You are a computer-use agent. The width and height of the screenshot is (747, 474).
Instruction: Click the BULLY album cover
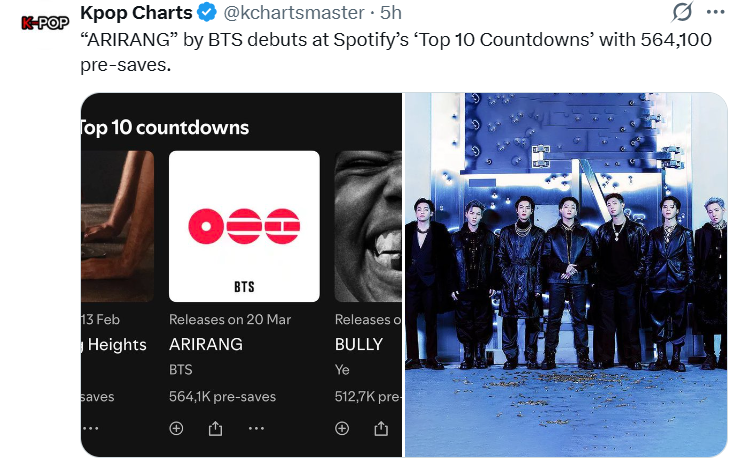[x=368, y=226]
